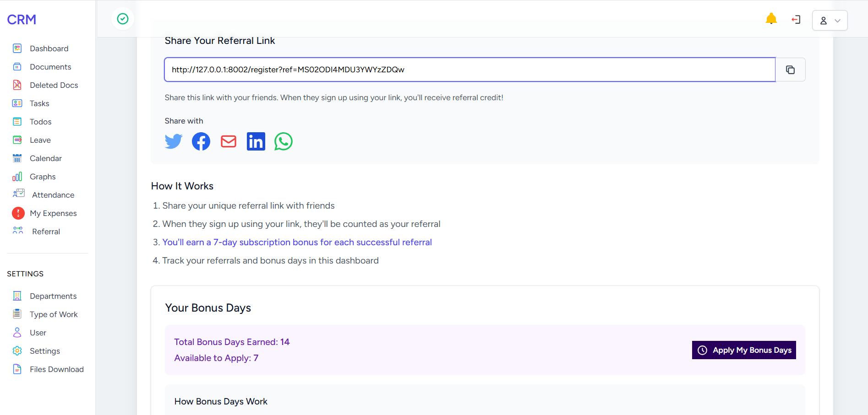Click the Total Bonus Days Earned text
The width and height of the screenshot is (868, 415).
click(x=232, y=342)
